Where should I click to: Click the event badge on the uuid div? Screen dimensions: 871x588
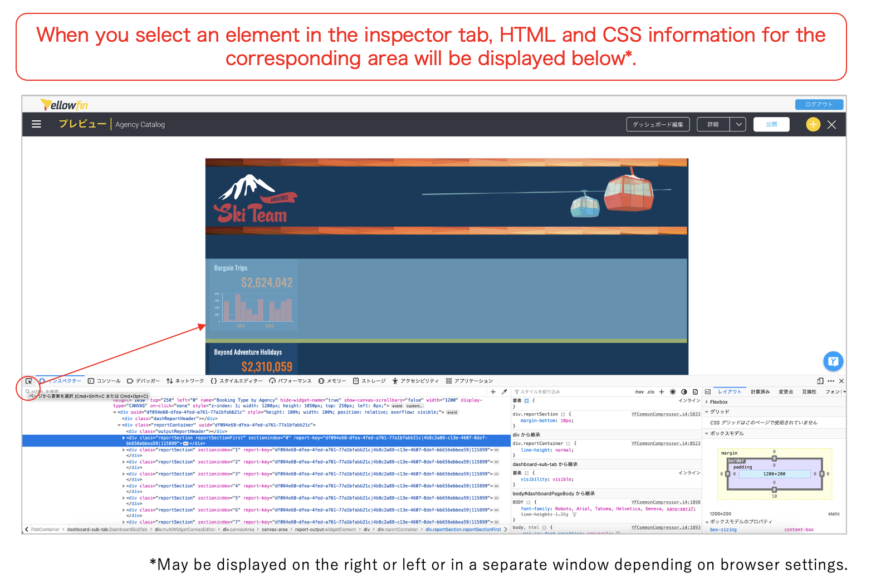coord(452,413)
